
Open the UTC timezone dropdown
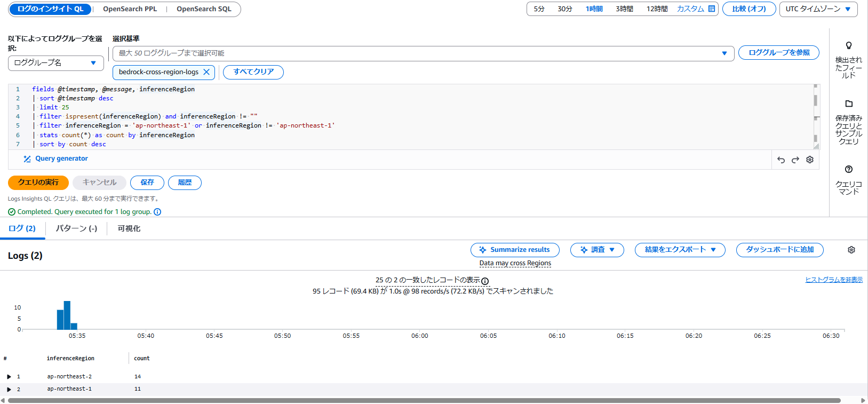(x=818, y=9)
